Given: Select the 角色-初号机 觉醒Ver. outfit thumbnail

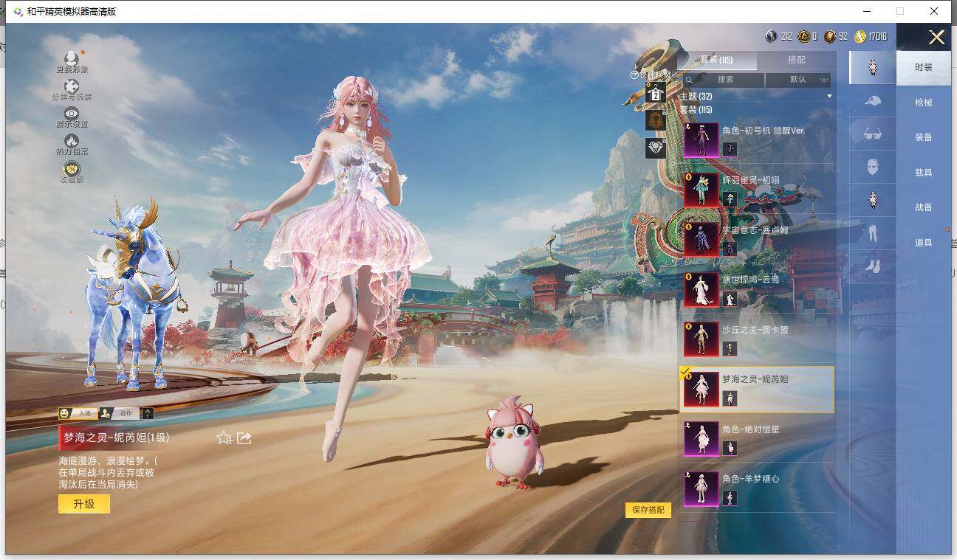Looking at the screenshot, I should (x=701, y=140).
